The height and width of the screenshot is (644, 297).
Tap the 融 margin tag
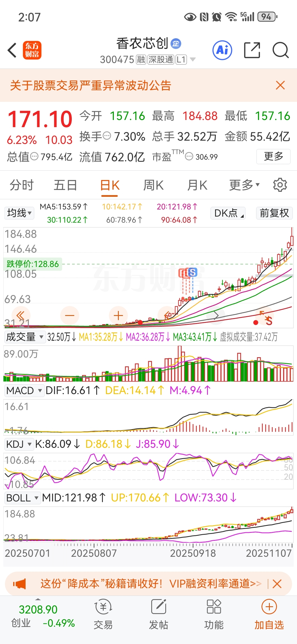tap(141, 59)
